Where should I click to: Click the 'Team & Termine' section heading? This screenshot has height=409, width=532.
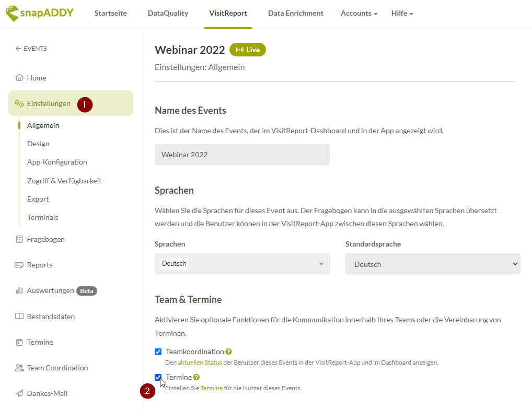click(188, 299)
